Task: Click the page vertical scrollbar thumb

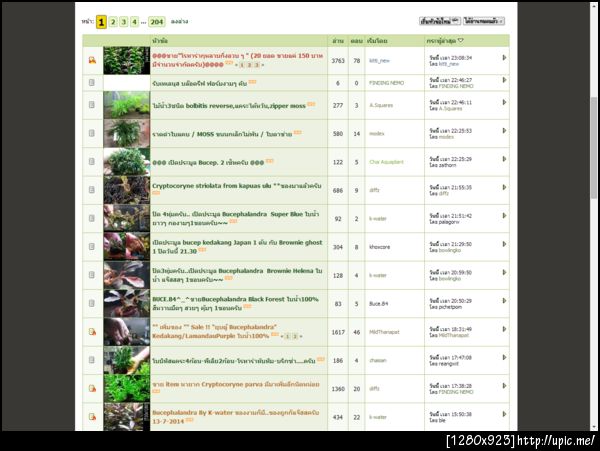Action: (593, 148)
